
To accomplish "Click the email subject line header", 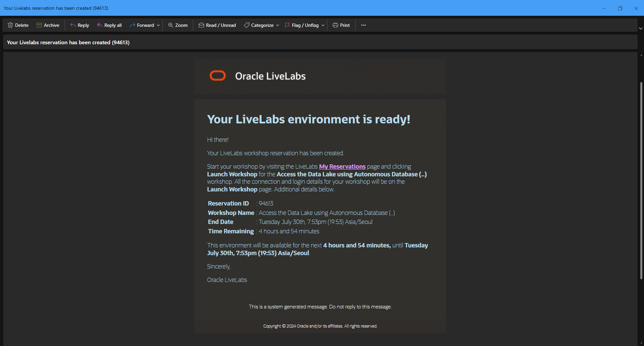I will 68,42.
